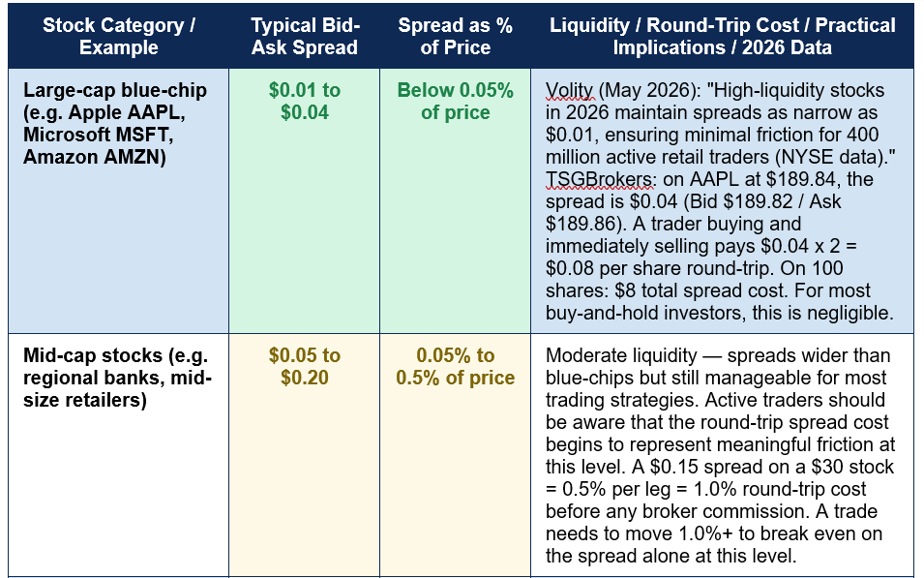Select the '0.05% to 0.5% of price' cell
The width and height of the screenshot is (924, 578).
pos(455,455)
